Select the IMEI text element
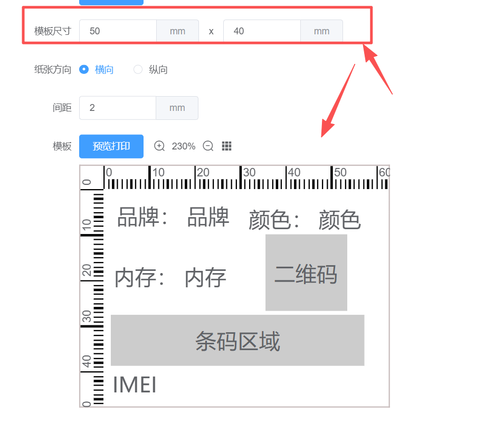The image size is (504, 441). point(135,386)
